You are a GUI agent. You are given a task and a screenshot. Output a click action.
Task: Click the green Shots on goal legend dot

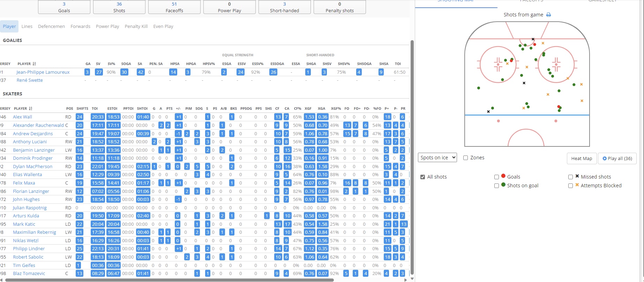503,185
